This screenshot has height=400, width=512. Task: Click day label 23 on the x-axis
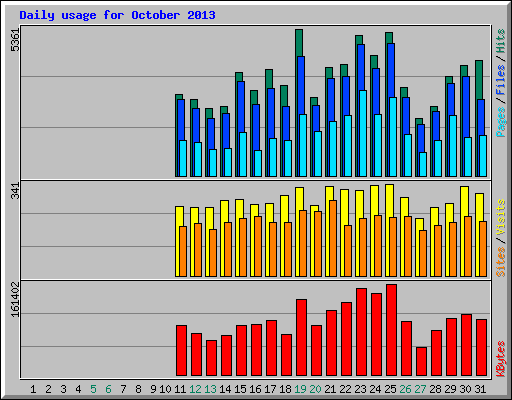pos(360,389)
